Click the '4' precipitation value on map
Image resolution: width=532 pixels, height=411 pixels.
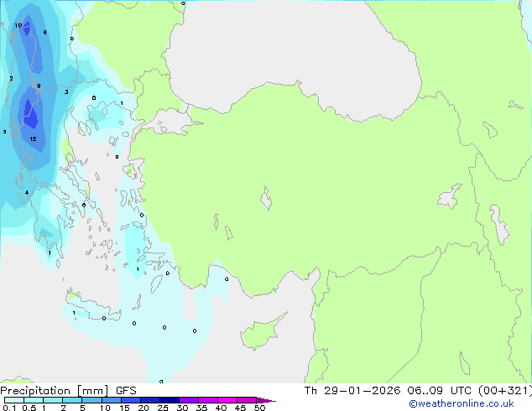[x=27, y=193]
